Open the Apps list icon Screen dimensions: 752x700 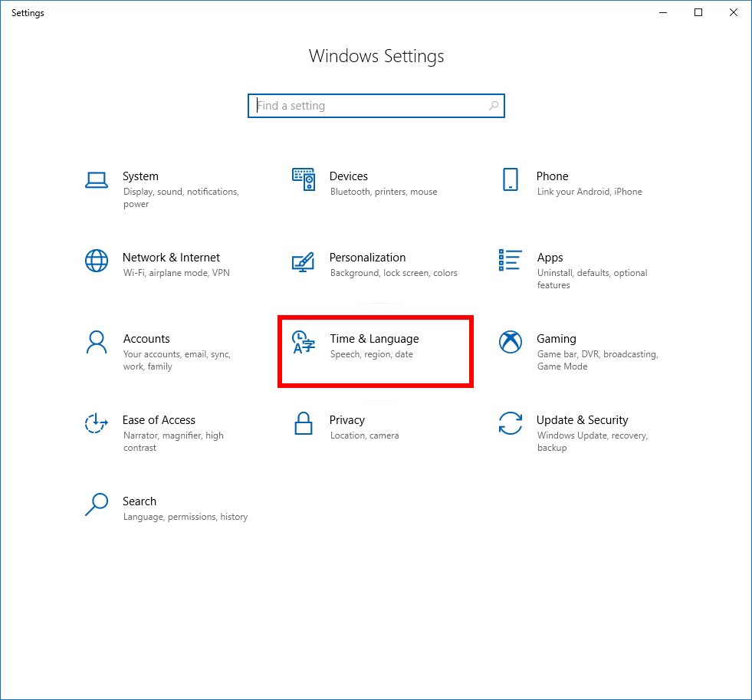[x=510, y=260]
